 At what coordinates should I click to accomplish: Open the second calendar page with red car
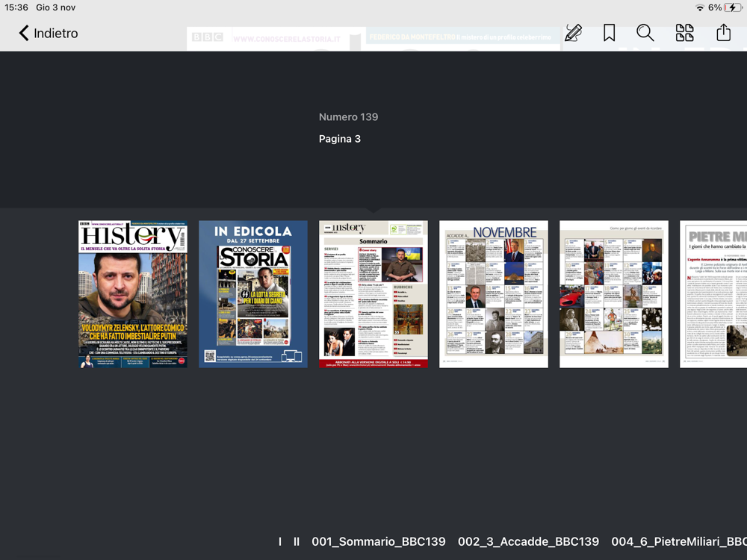point(613,293)
